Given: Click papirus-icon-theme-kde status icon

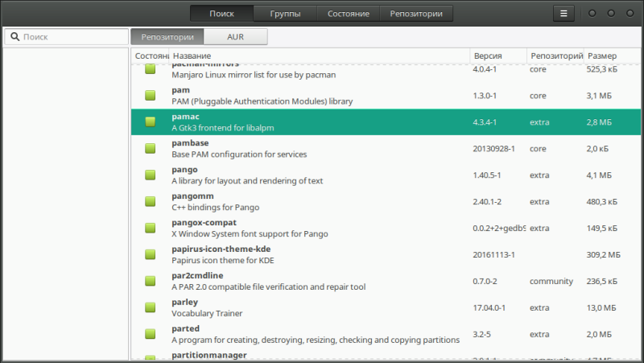Looking at the screenshot, I should click(150, 254).
